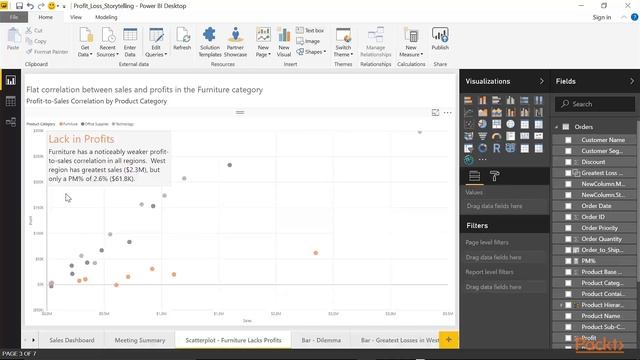Image resolution: width=640 pixels, height=360 pixels.
Task: Select the funnel visualization
Action: [482, 136]
